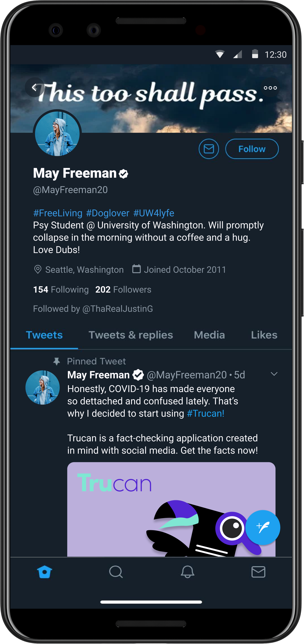This screenshot has width=304, height=644.
Task: Open the three-dot more options menu
Action: 270,88
